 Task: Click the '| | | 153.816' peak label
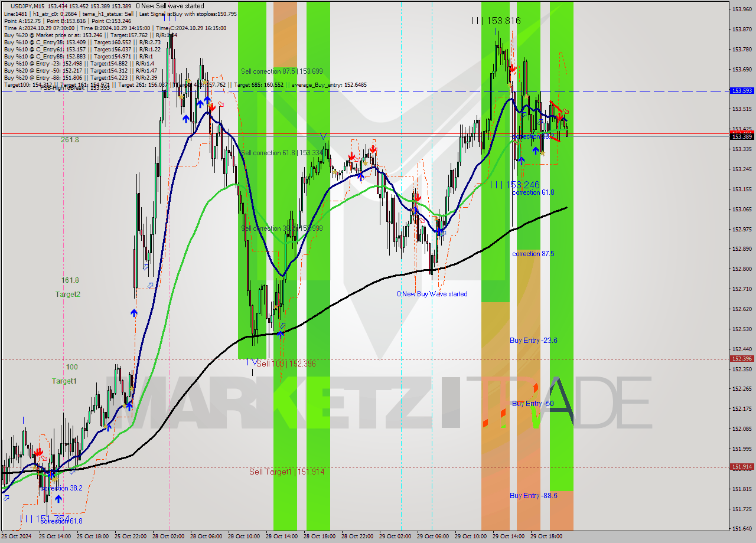[x=496, y=21]
